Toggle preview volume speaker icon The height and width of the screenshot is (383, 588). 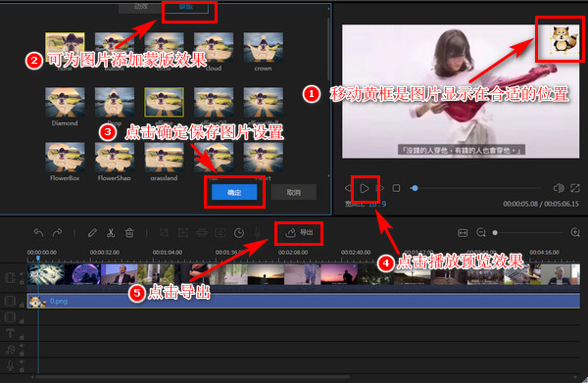(559, 188)
